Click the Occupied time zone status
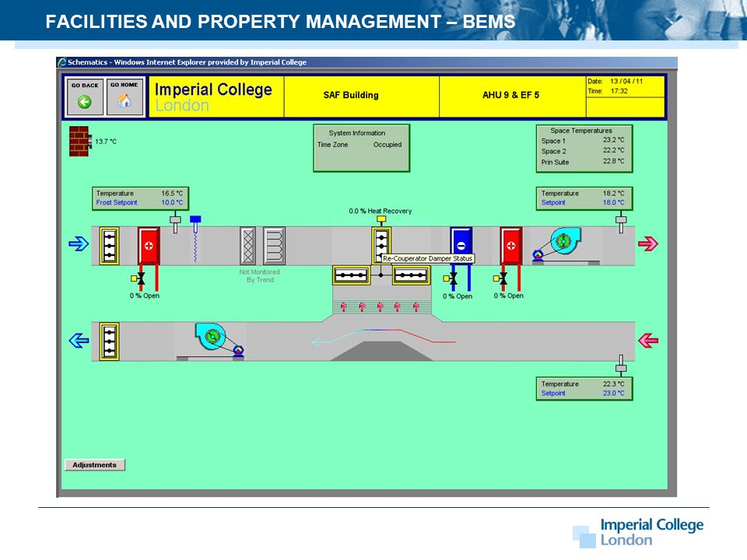 pos(388,145)
